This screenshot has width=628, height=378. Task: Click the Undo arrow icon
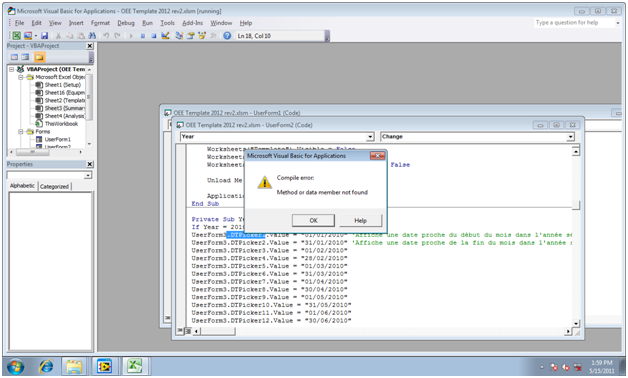click(106, 36)
